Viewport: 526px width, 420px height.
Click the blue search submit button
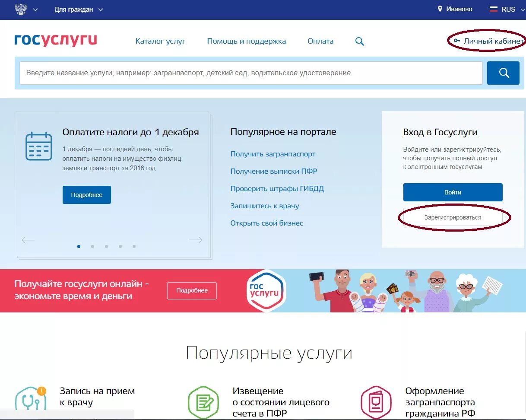point(503,73)
